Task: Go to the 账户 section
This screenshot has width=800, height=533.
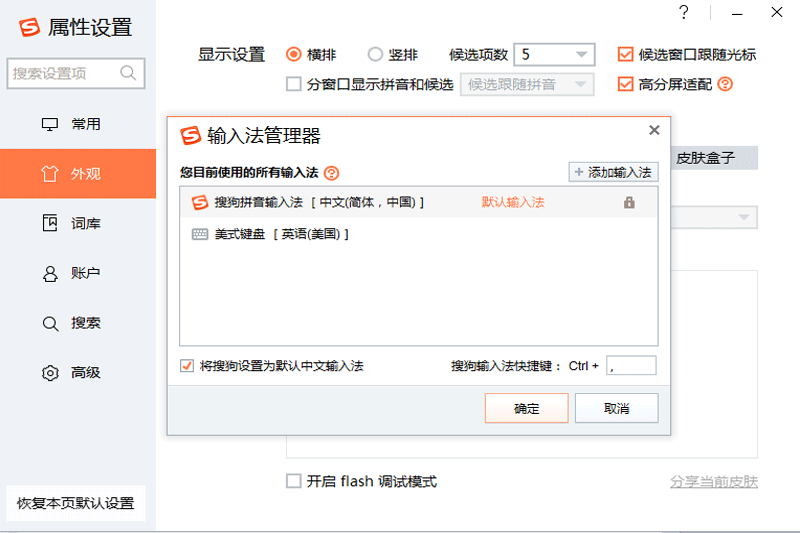Action: [x=78, y=273]
